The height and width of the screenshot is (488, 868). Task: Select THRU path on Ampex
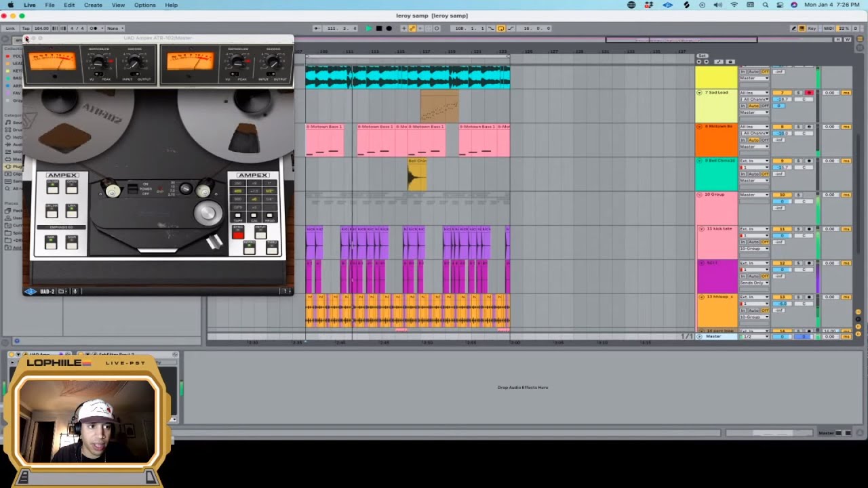tap(272, 248)
